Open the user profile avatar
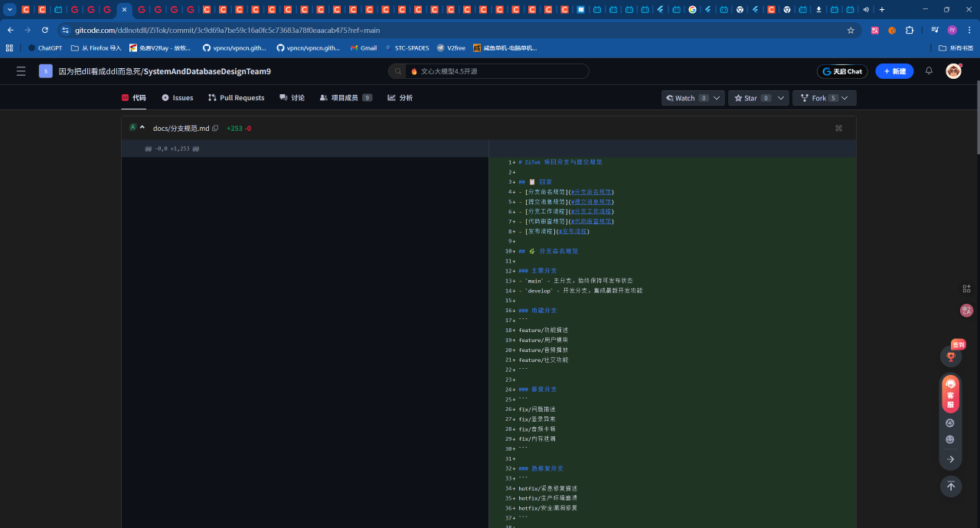Viewport: 980px width, 528px height. [x=953, y=71]
